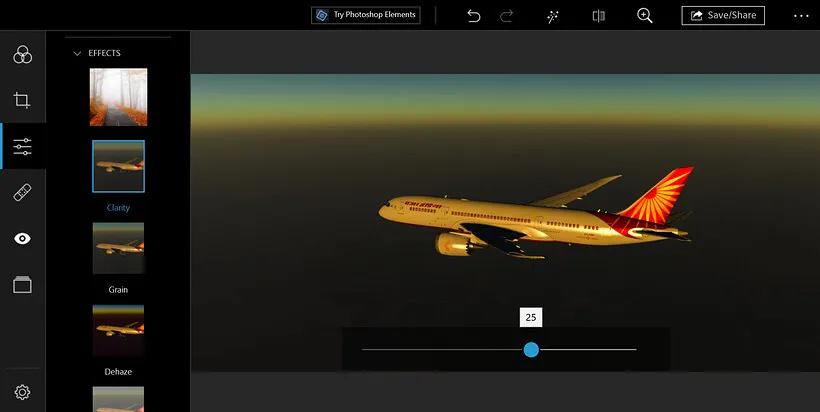Viewport: 820px width, 412px height.
Task: Open the Settings gear
Action: point(22,392)
